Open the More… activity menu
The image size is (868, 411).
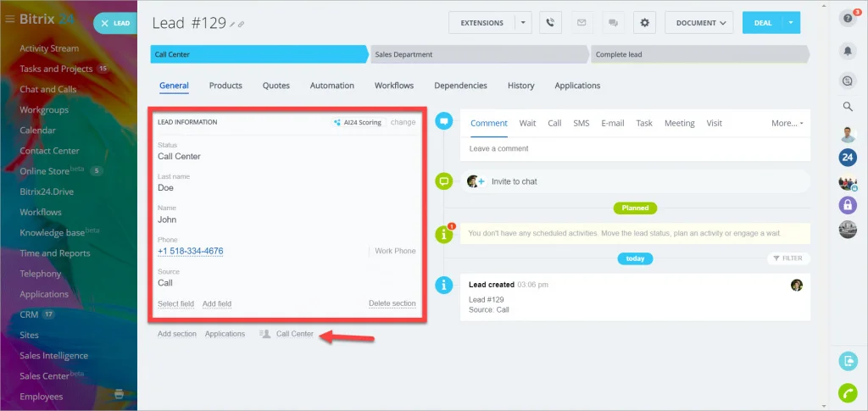coord(787,124)
